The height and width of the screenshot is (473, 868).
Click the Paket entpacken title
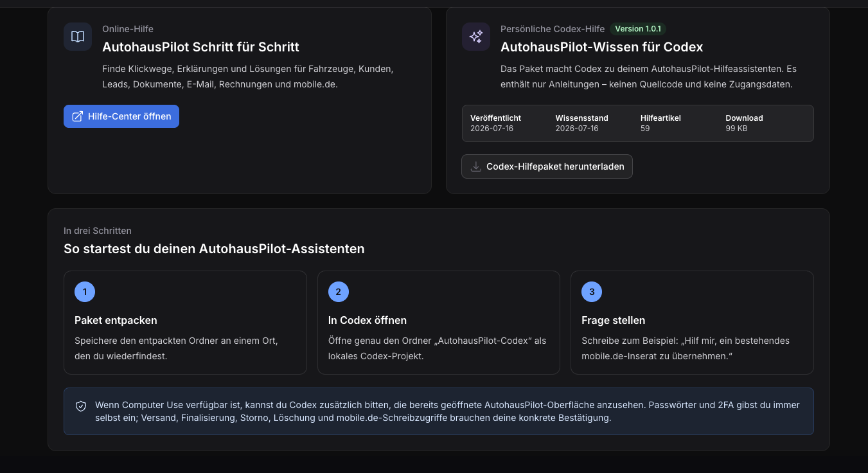pyautogui.click(x=116, y=320)
